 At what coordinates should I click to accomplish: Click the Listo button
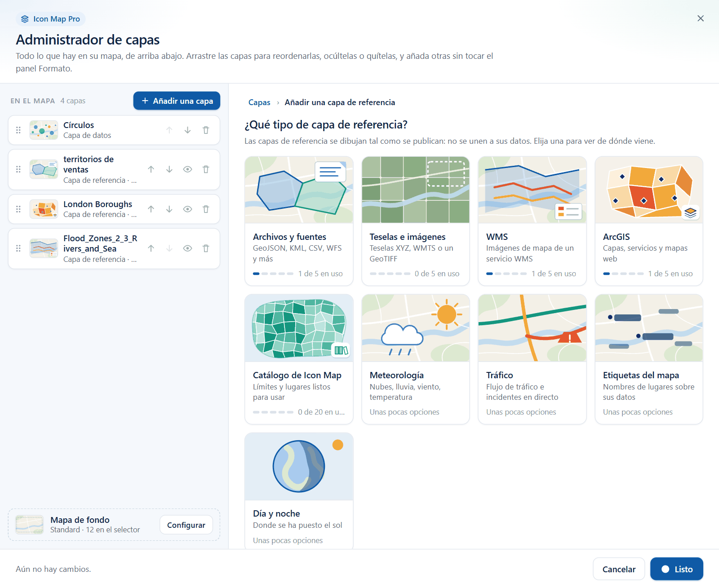pos(677,569)
